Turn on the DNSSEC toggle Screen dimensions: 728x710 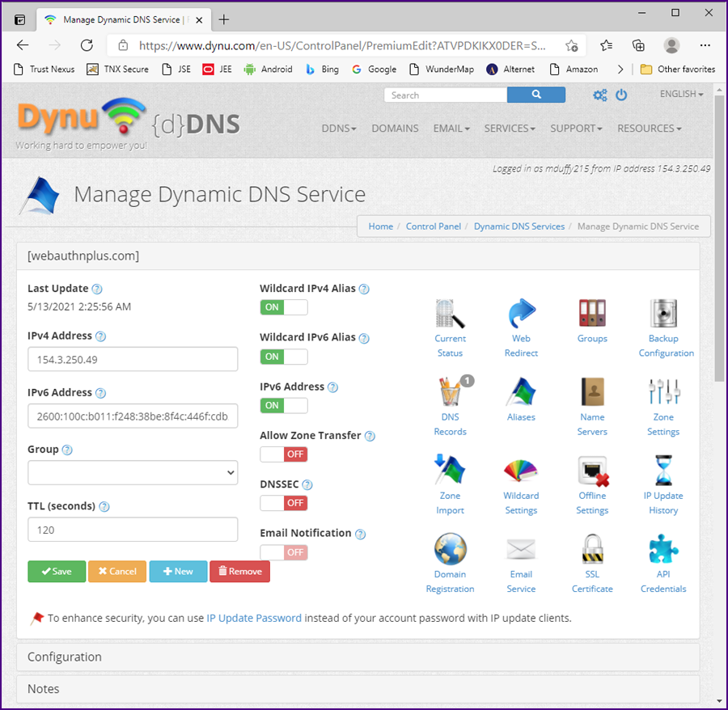(x=283, y=503)
